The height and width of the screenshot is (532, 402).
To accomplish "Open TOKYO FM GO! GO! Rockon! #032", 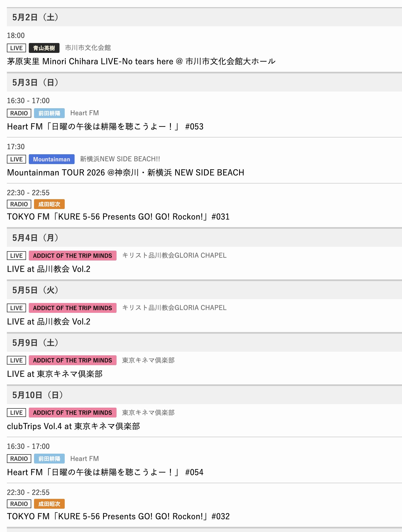I will coord(118,516).
